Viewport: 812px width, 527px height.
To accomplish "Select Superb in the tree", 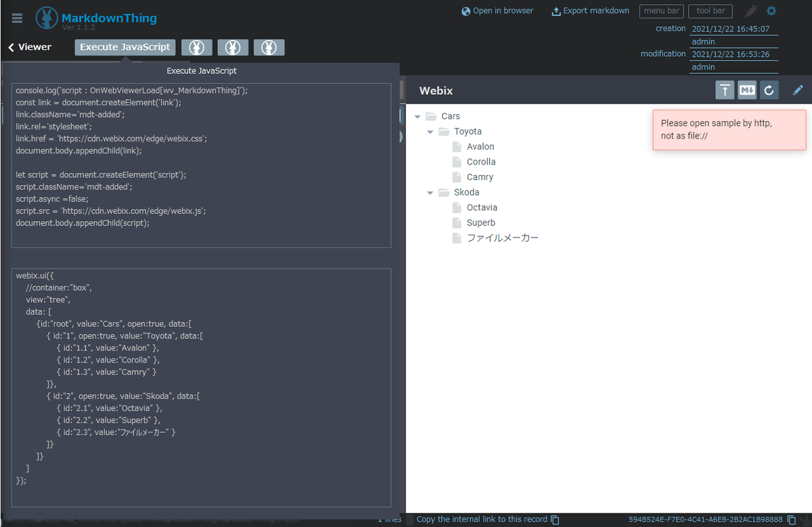I will 481,223.
